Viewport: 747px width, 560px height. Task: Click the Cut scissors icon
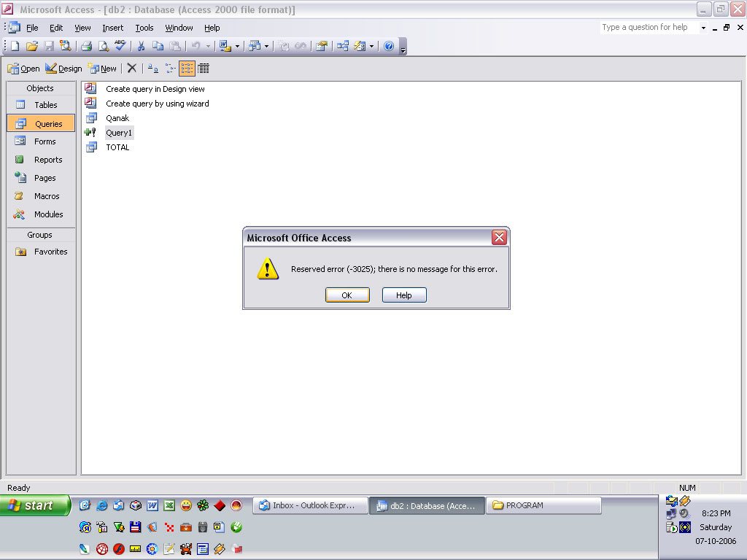coord(141,46)
